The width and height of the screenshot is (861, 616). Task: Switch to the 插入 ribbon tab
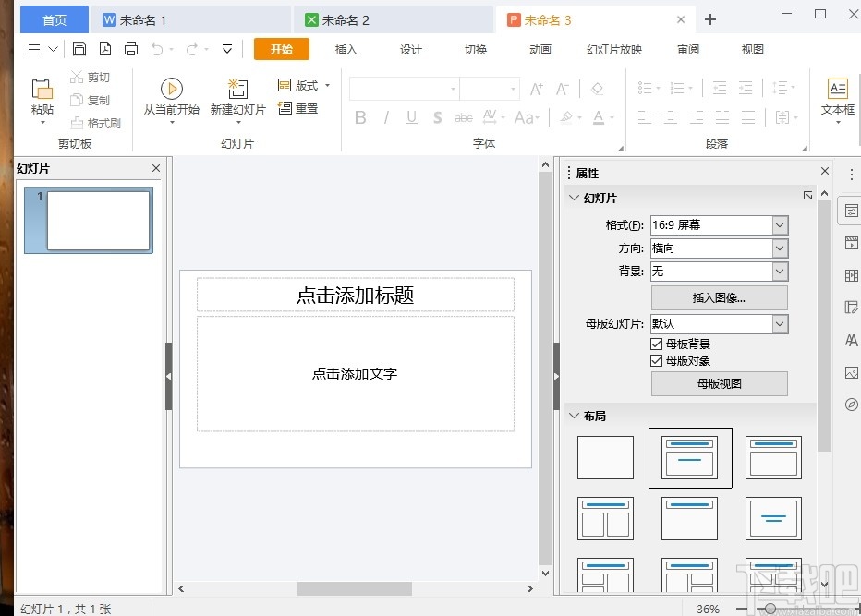(346, 50)
